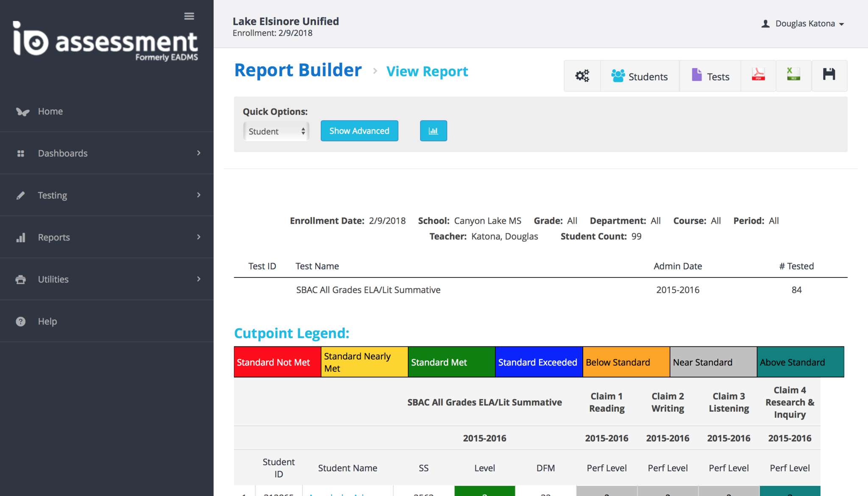Export report as PDF icon

coord(758,75)
